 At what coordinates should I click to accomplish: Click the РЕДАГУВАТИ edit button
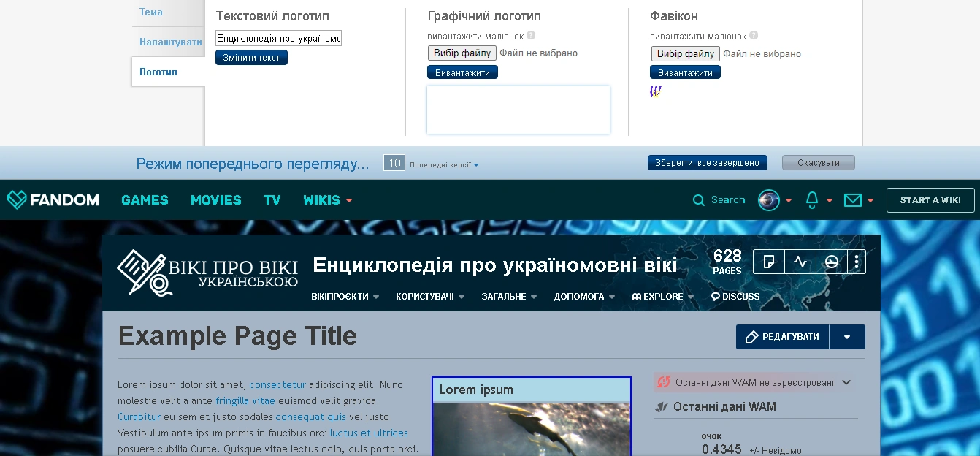783,337
